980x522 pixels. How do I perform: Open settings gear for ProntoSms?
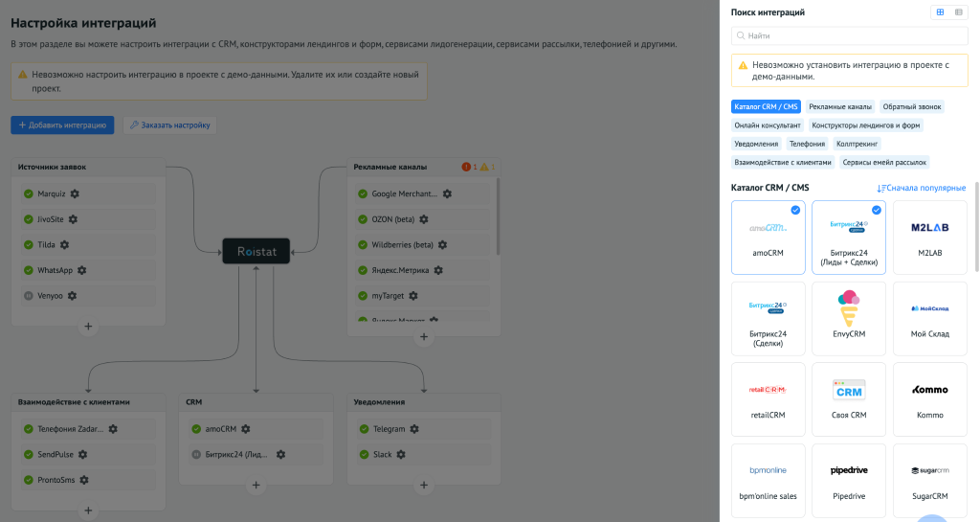84,480
